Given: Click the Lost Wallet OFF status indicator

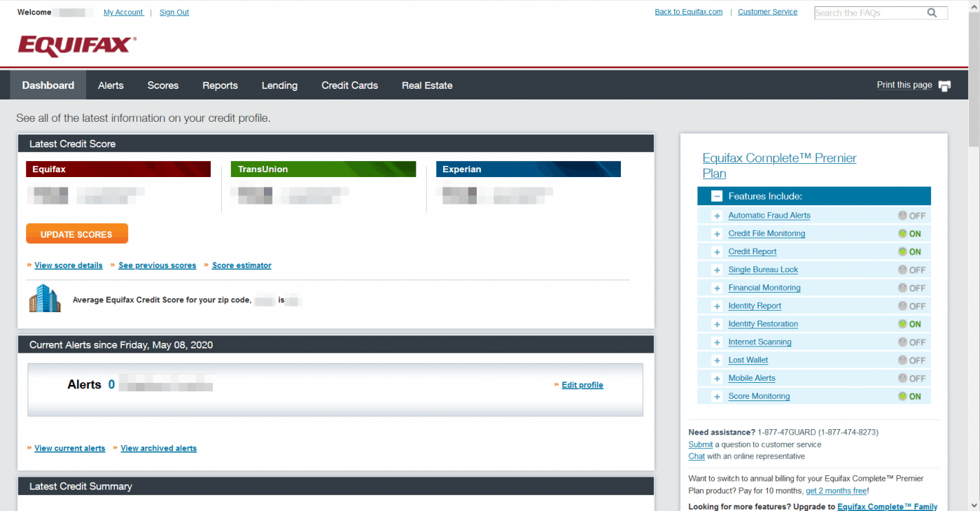Looking at the screenshot, I should point(910,360).
